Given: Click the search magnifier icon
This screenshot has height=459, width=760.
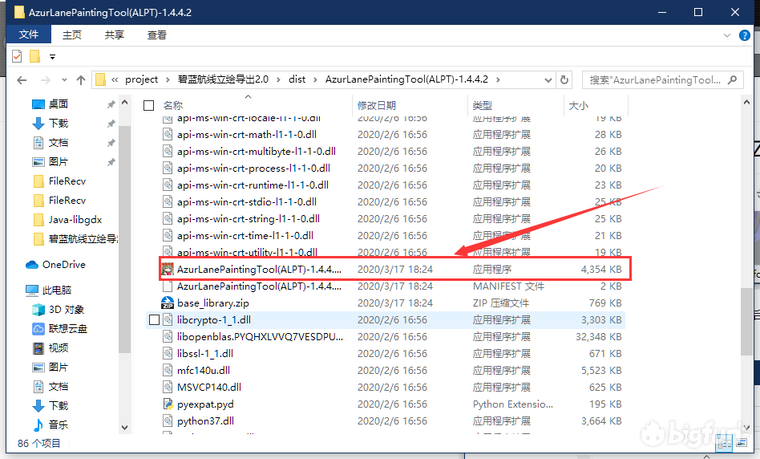Looking at the screenshot, I should coord(732,80).
